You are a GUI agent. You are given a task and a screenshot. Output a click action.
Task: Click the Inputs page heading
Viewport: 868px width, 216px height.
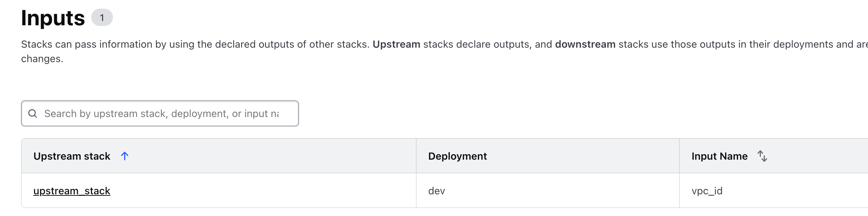pos(53,18)
